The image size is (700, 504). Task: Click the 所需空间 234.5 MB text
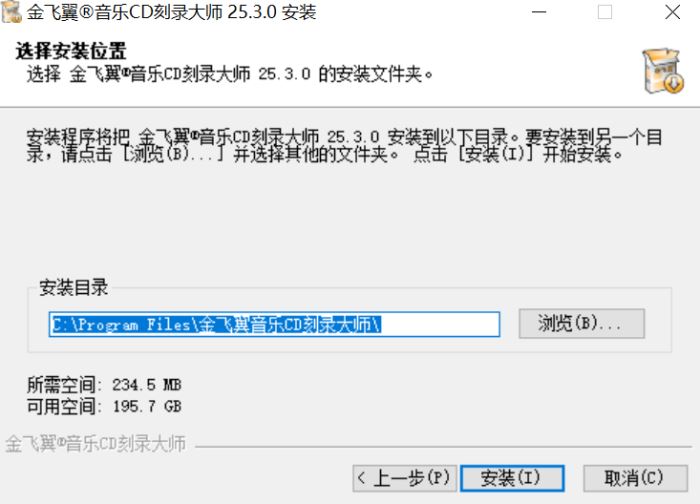pos(104,384)
